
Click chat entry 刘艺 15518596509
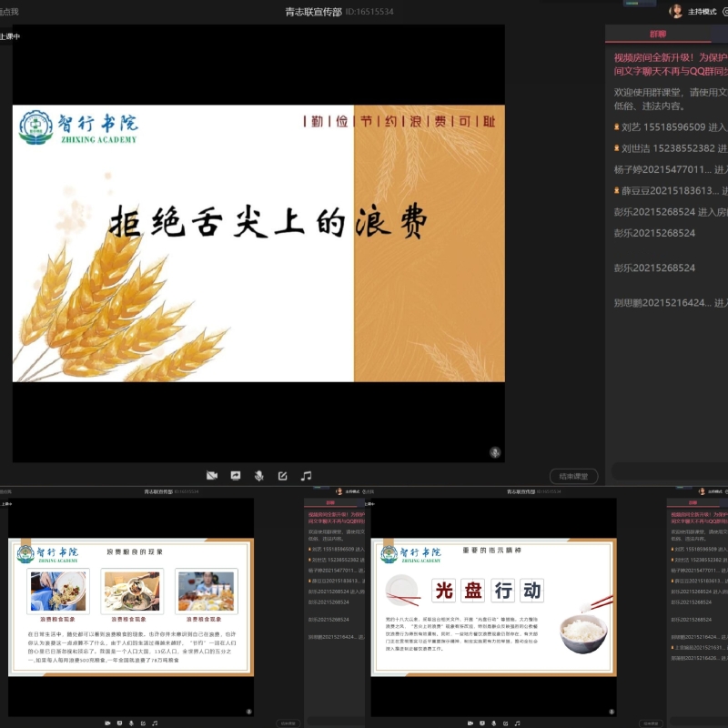[671, 127]
